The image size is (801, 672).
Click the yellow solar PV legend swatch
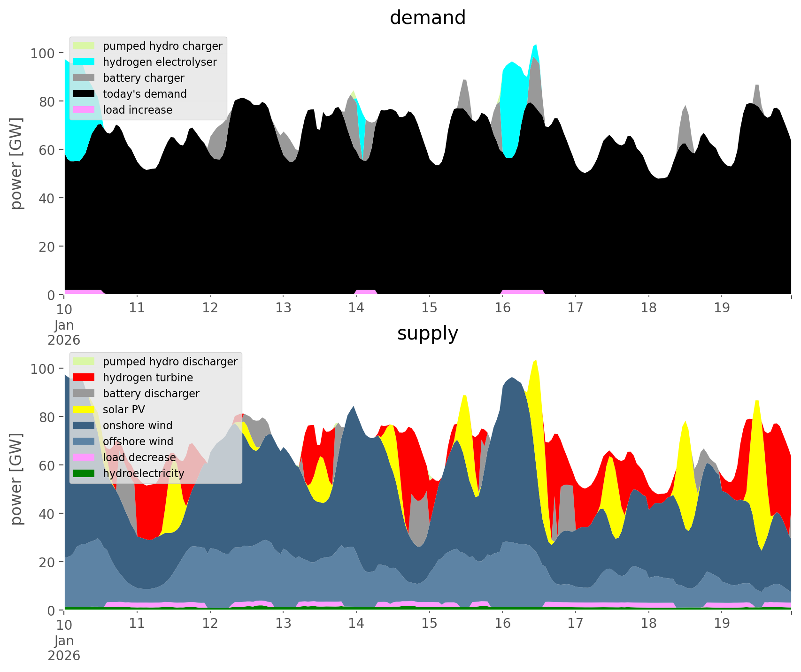(x=84, y=409)
